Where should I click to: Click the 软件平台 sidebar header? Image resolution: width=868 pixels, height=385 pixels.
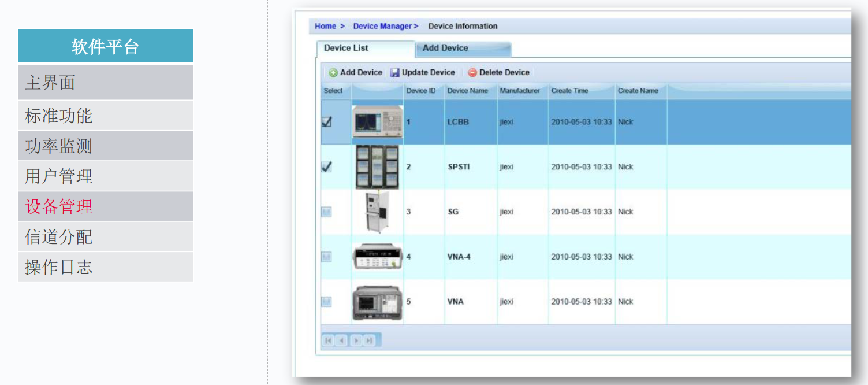[x=105, y=46]
